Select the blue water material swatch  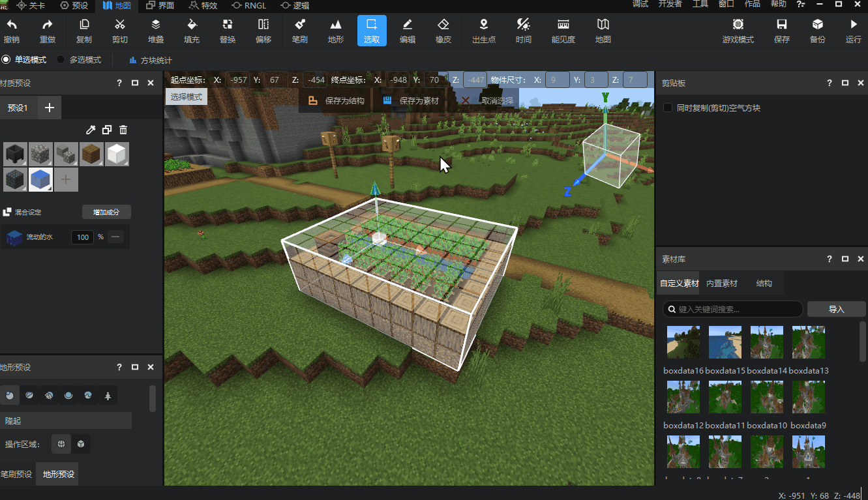click(40, 179)
